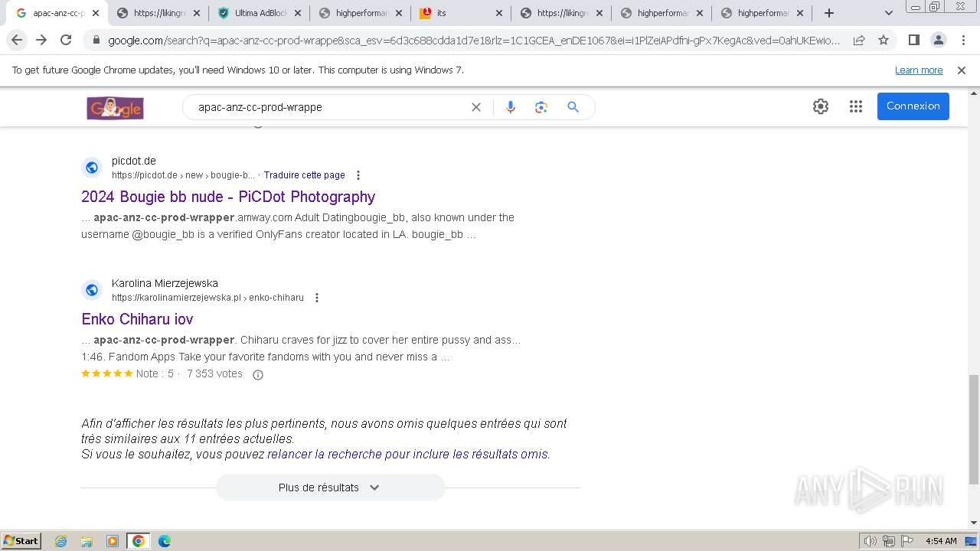
Task: Click the Karolina Mierzejewska site favicon
Action: point(92,290)
